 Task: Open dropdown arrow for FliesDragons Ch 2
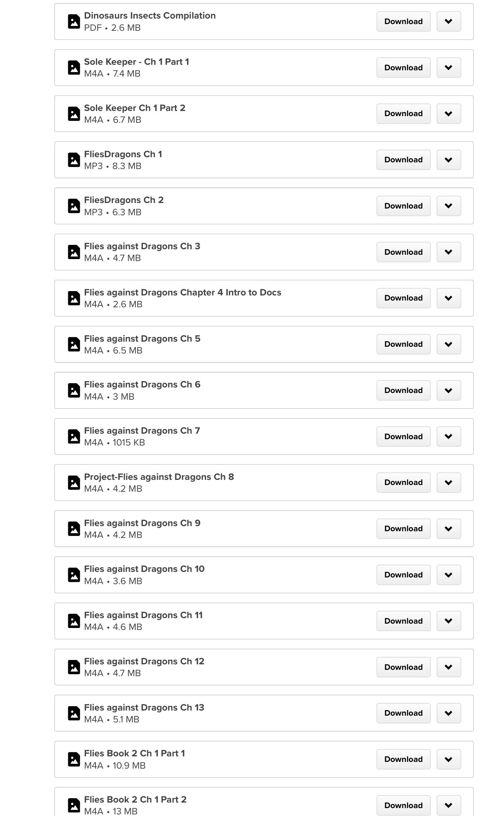coord(448,206)
